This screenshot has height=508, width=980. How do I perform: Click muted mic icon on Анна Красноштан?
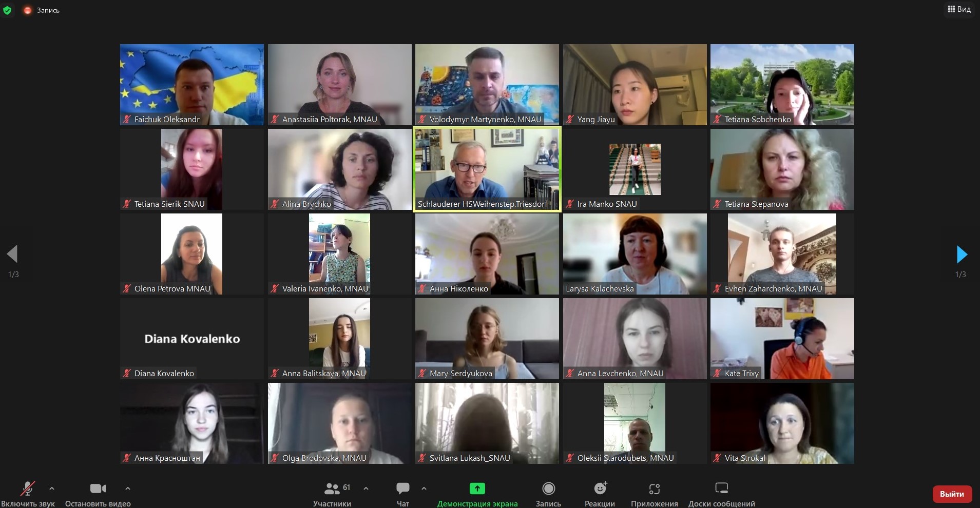coord(127,458)
